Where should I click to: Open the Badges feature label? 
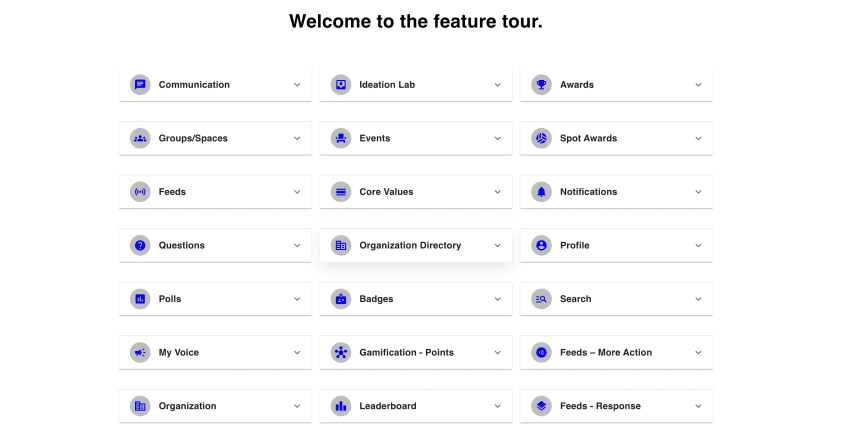tap(376, 299)
